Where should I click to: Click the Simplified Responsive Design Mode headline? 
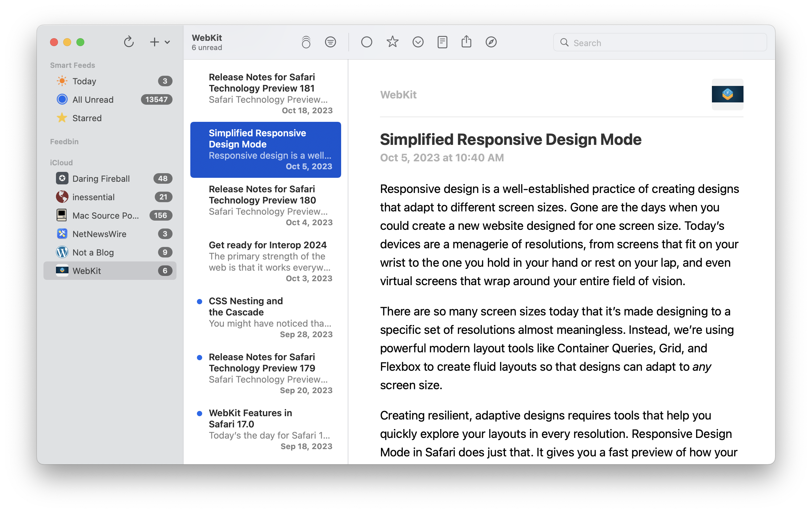510,140
